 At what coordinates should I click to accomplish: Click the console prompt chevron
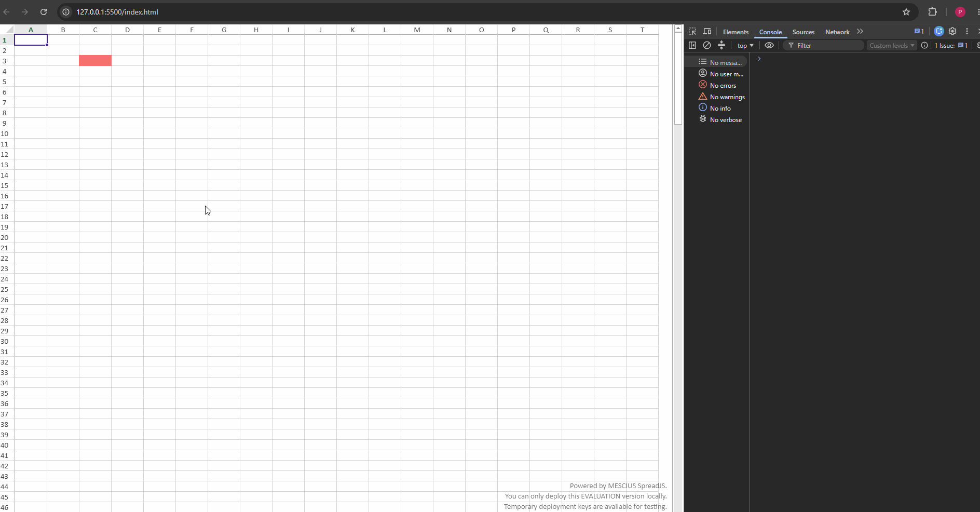pyautogui.click(x=759, y=59)
